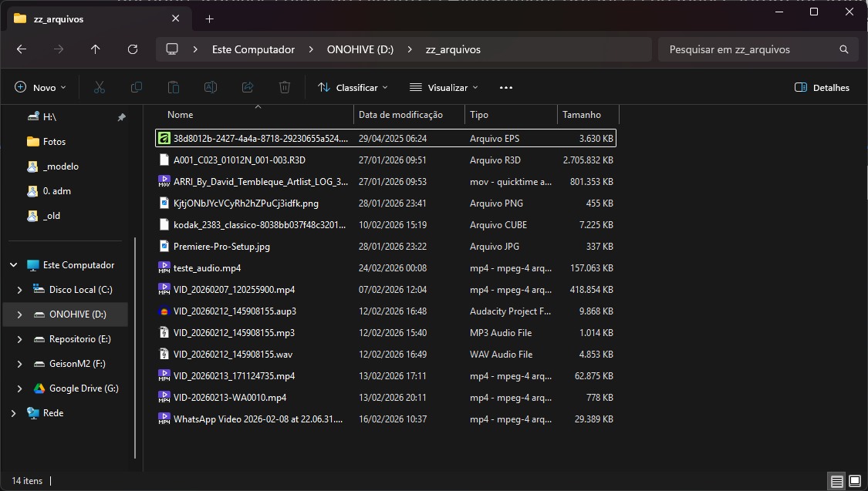The image size is (868, 491).
Task: Open the Visualizar view dropdown
Action: click(x=444, y=88)
